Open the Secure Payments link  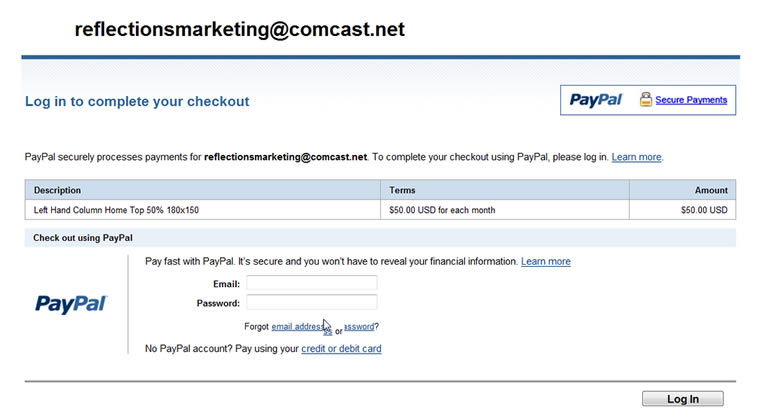[691, 100]
